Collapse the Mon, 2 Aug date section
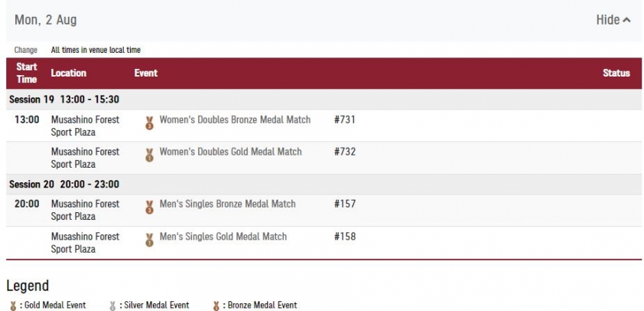 coord(613,20)
